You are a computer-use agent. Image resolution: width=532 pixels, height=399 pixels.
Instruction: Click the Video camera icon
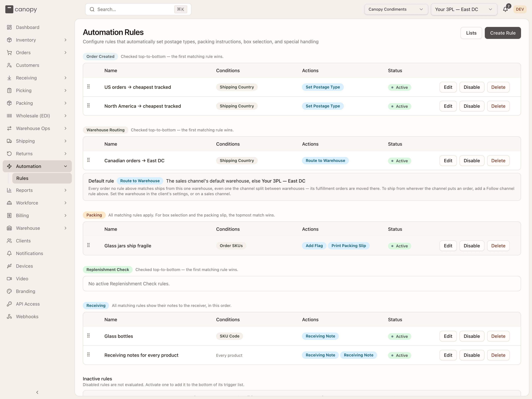click(9, 278)
